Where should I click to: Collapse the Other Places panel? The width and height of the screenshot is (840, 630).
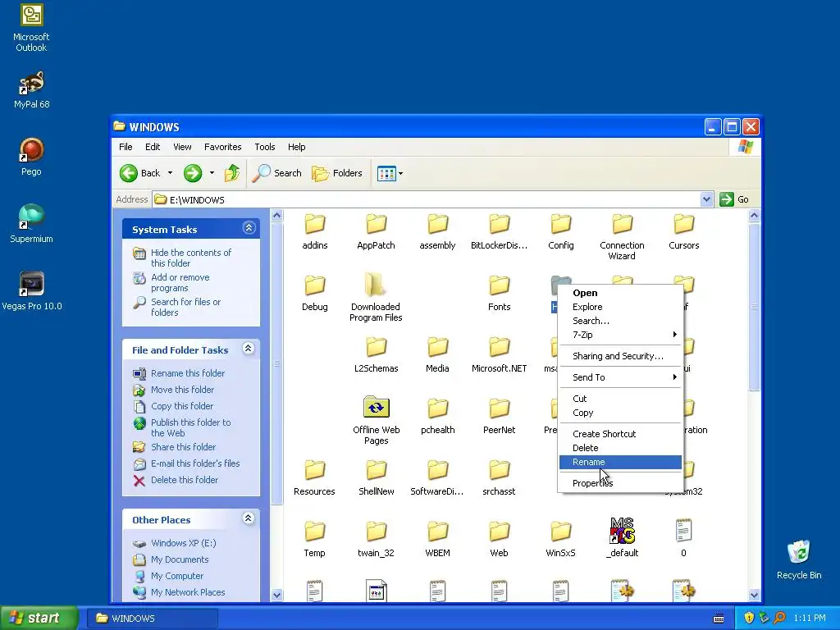(x=248, y=518)
